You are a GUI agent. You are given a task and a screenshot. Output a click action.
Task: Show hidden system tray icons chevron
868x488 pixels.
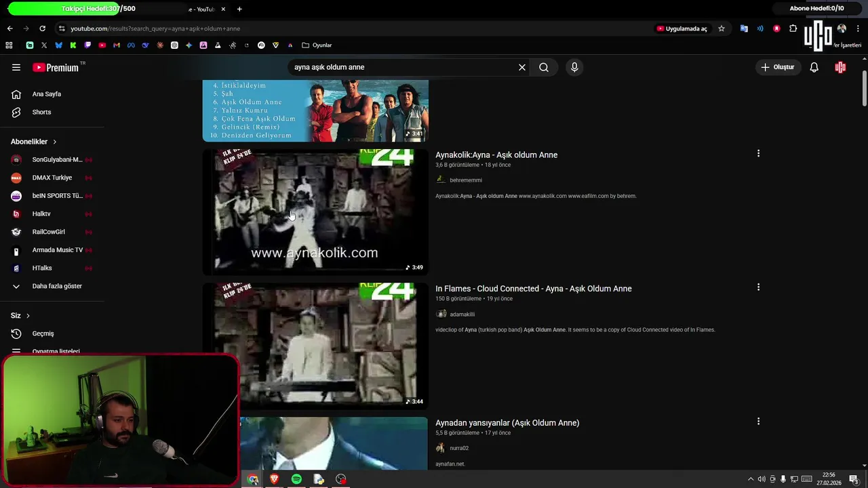click(x=750, y=479)
